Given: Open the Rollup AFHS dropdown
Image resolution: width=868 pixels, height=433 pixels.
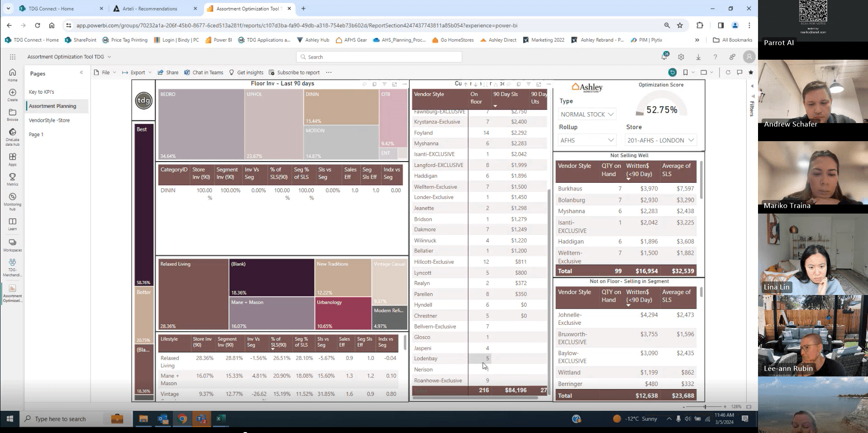Looking at the screenshot, I should point(587,140).
